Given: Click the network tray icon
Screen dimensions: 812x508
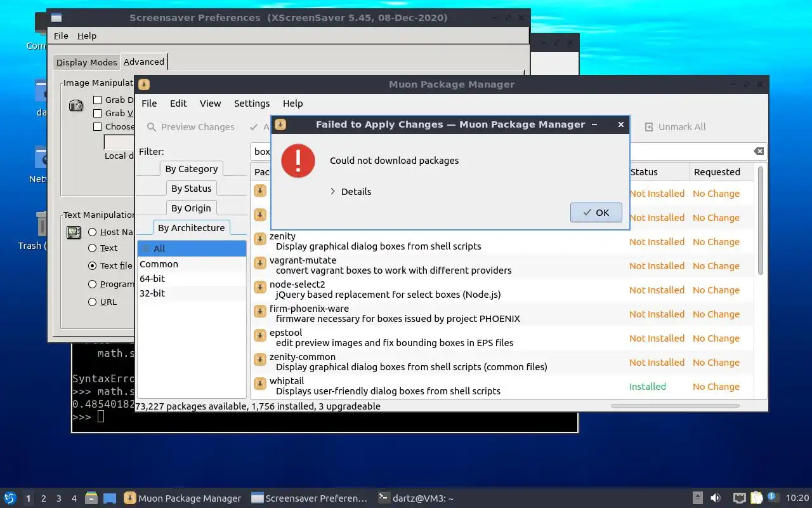Looking at the screenshot, I should [x=739, y=498].
